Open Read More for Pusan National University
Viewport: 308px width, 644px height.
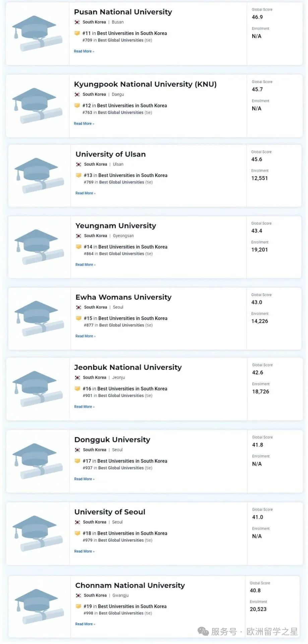point(84,51)
